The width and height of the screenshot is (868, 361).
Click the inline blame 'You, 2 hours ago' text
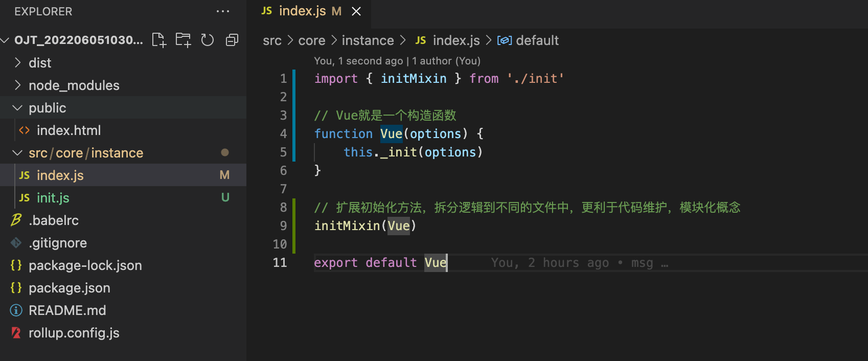click(550, 263)
